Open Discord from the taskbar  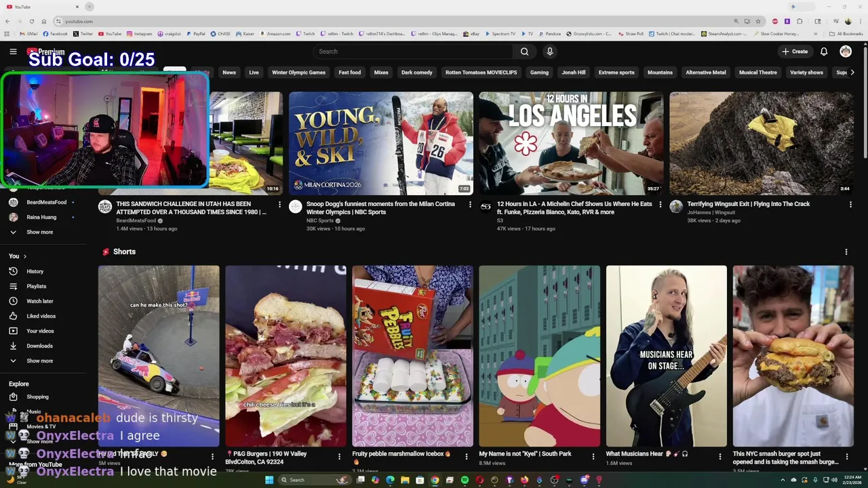(584, 480)
